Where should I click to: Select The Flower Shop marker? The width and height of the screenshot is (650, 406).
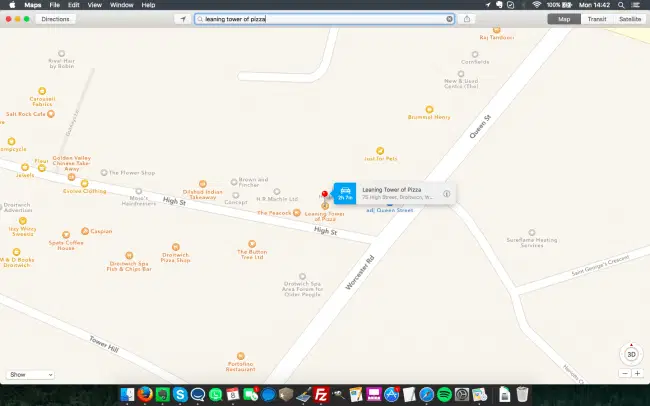pyautogui.click(x=104, y=173)
